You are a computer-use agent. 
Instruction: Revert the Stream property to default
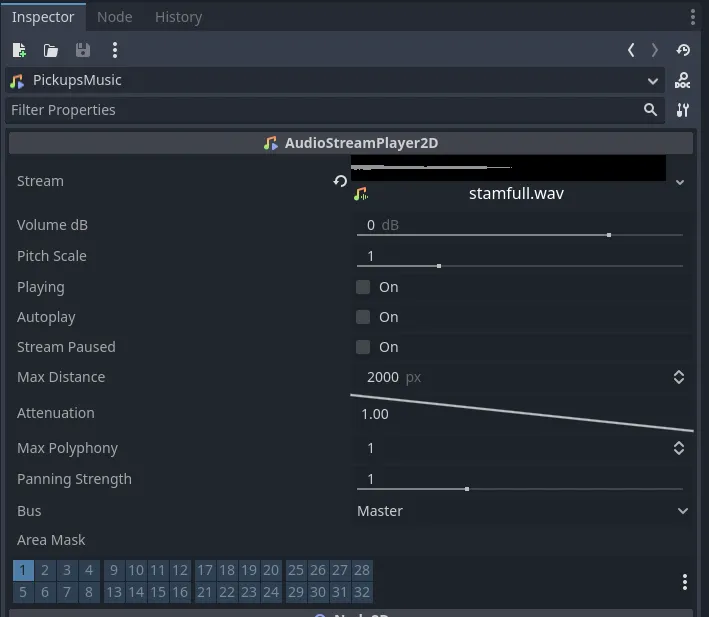coord(340,181)
